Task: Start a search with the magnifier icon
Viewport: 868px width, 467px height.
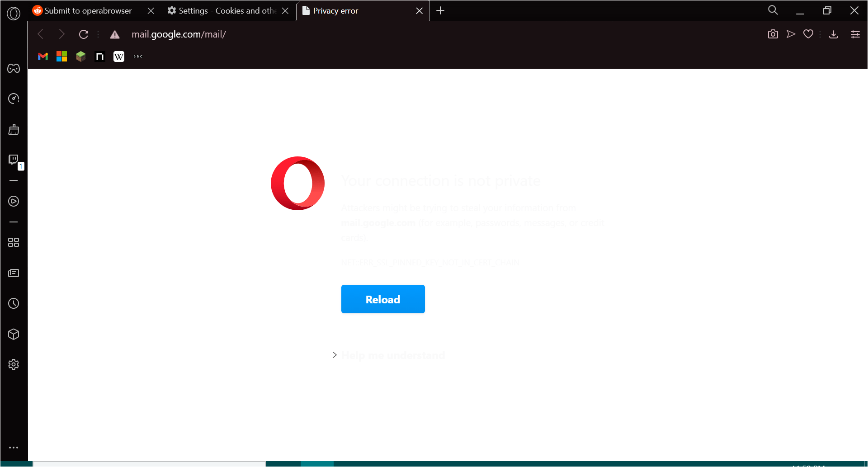Action: pyautogui.click(x=772, y=9)
